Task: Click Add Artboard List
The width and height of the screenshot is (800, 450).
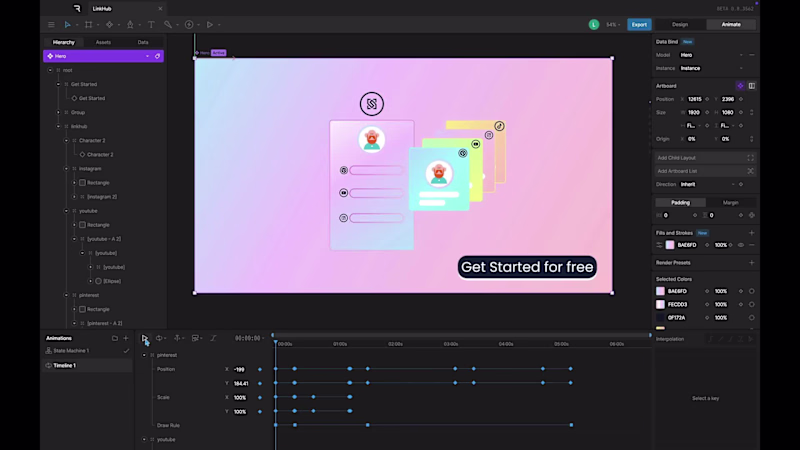Action: 705,171
